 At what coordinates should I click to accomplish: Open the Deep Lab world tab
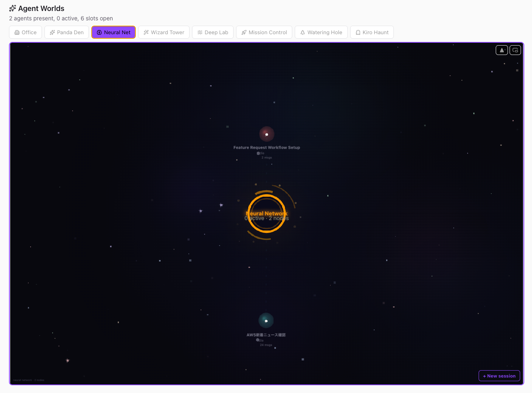213,32
